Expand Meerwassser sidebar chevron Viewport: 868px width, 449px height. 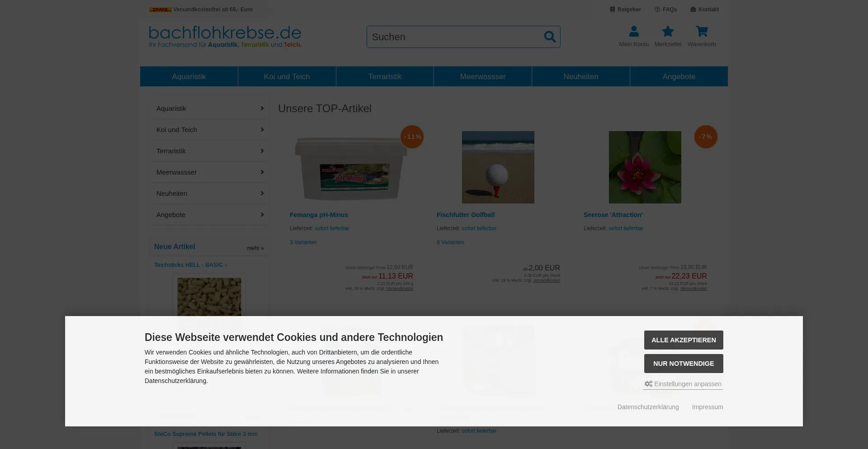coord(262,172)
